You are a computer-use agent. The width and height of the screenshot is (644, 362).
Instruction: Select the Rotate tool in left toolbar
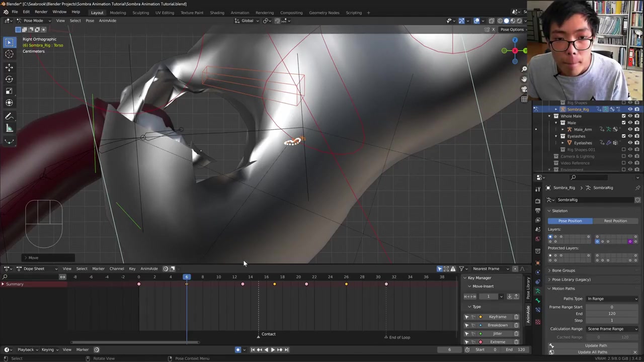pos(9,79)
